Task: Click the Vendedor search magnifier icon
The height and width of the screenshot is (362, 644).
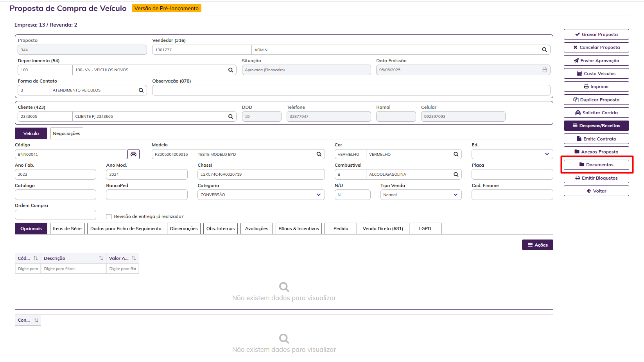Action: pyautogui.click(x=544, y=50)
